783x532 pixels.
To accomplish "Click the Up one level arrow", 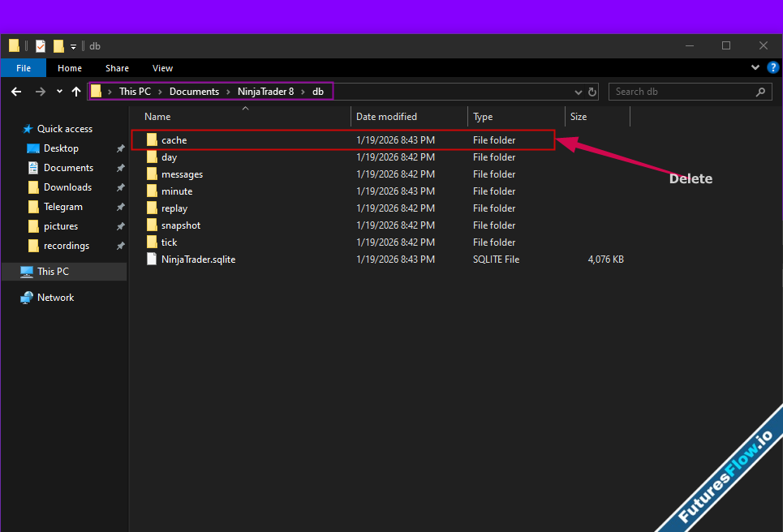I will (x=76, y=92).
